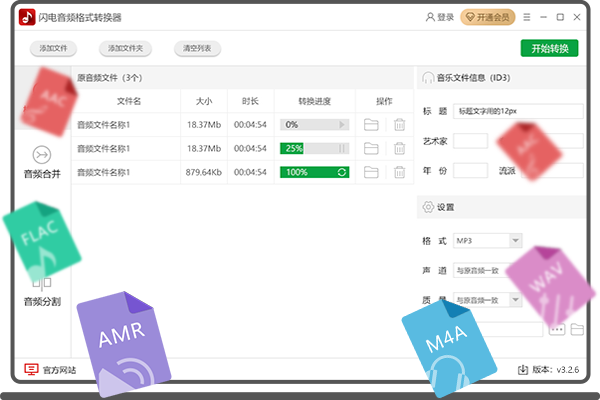The image size is (600, 400).
Task: Click the green 开始转换 start conversion button
Action: pos(549,48)
